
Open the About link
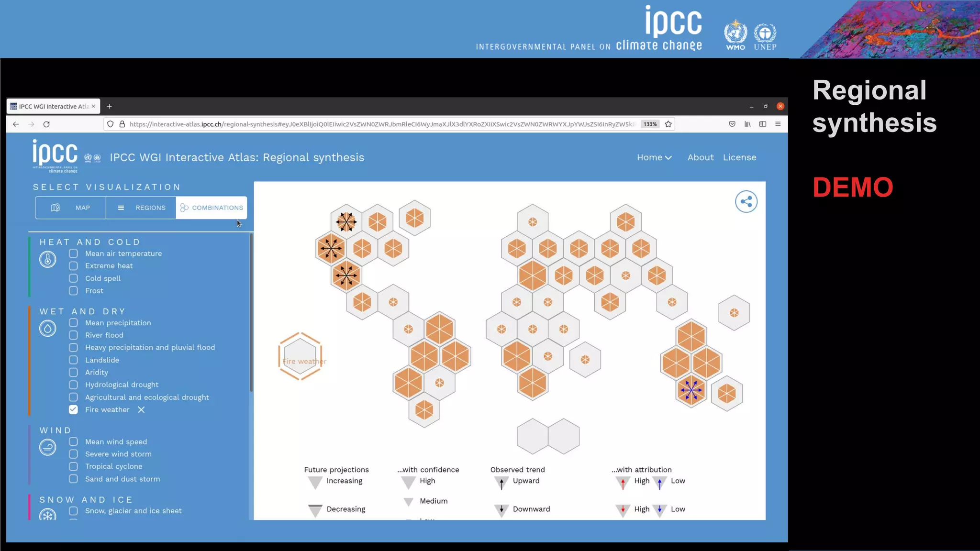click(700, 157)
